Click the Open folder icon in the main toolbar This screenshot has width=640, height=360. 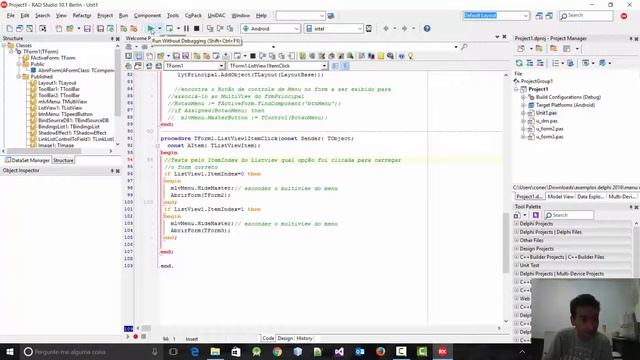70,29
